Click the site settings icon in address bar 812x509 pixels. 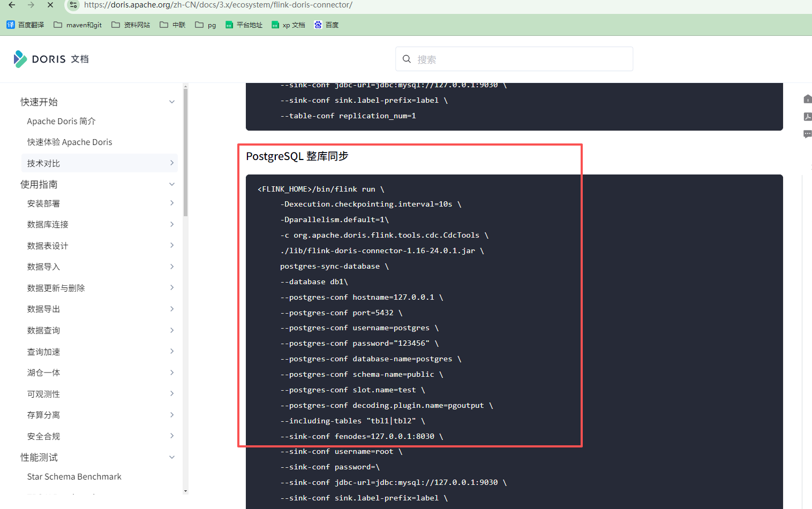74,5
